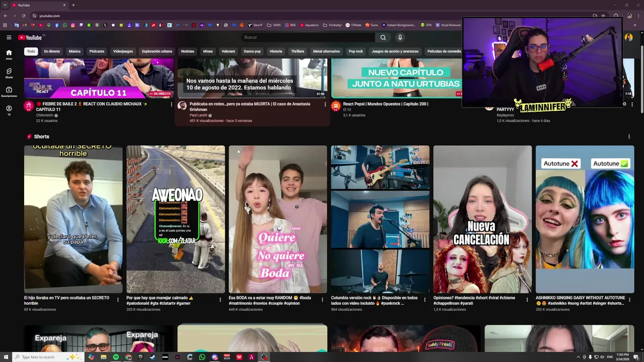
Task: Go to Inicio in the sidebar
Action: 9,55
